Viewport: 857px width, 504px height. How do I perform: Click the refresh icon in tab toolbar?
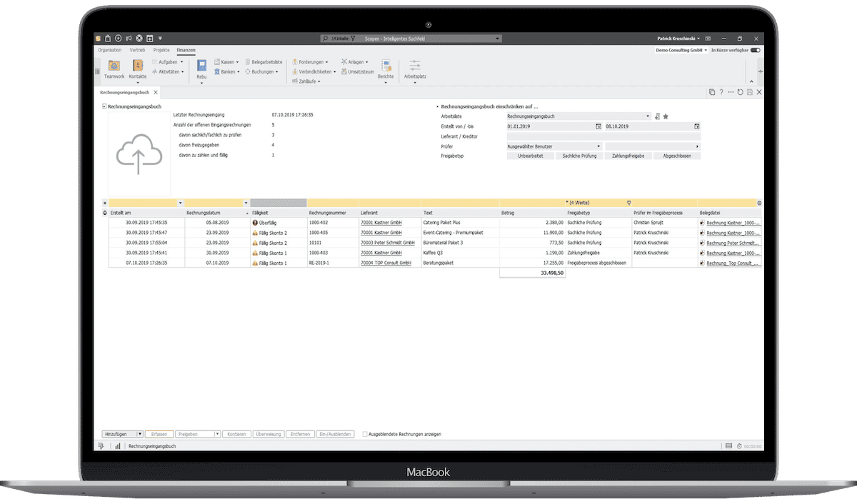[x=740, y=93]
